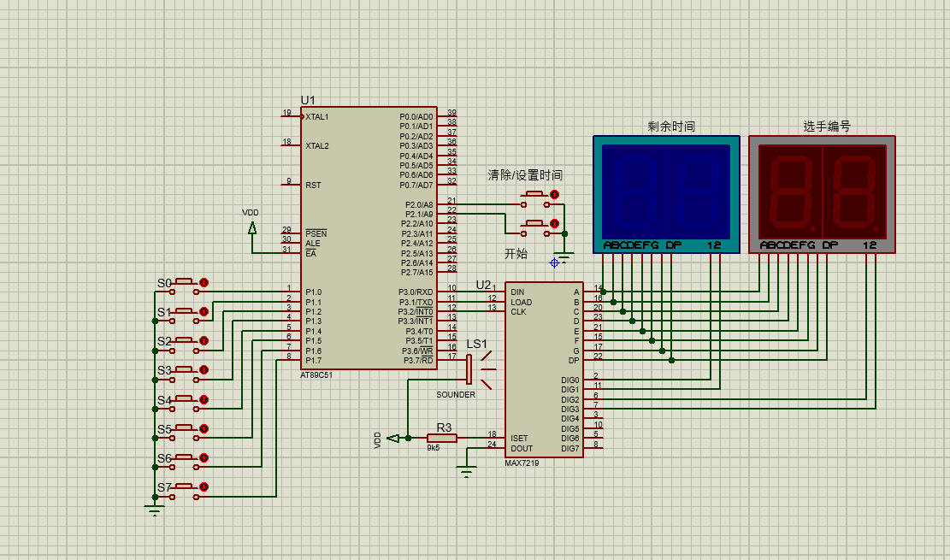Click the U1 reference label
The height and width of the screenshot is (560, 950).
308,100
